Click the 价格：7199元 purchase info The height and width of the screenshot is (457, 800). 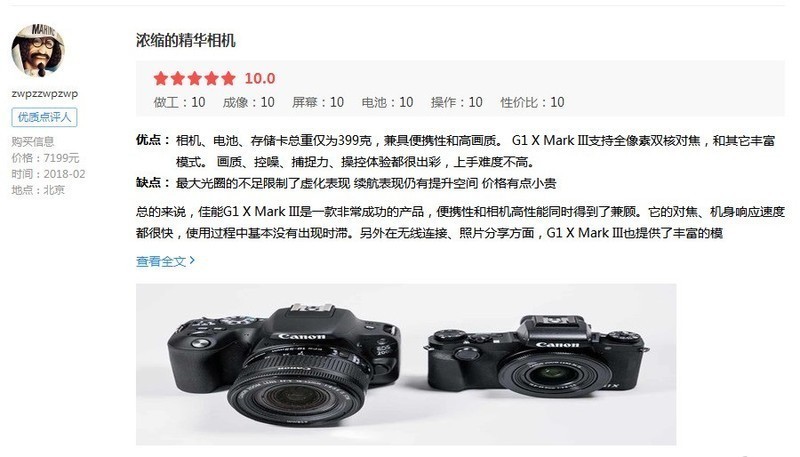tap(45, 158)
